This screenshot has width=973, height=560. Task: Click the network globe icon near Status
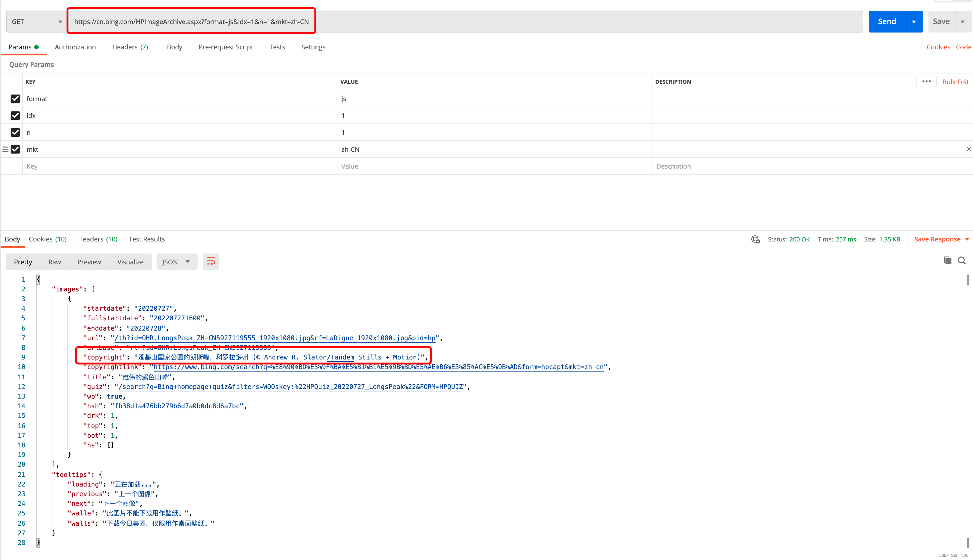[x=755, y=239]
